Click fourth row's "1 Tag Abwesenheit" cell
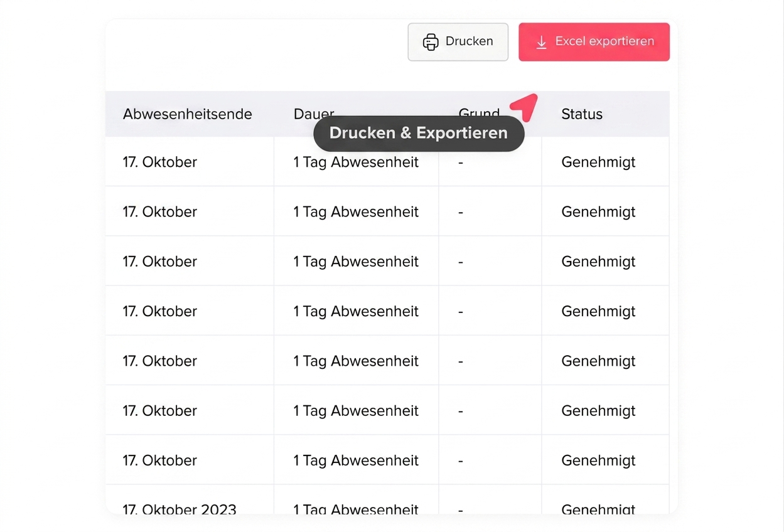 coord(356,311)
